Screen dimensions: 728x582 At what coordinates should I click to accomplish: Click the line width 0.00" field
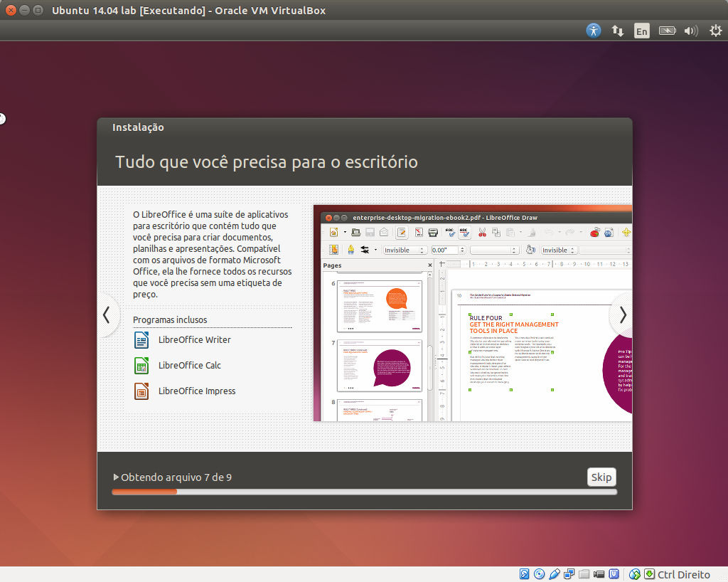tap(445, 250)
